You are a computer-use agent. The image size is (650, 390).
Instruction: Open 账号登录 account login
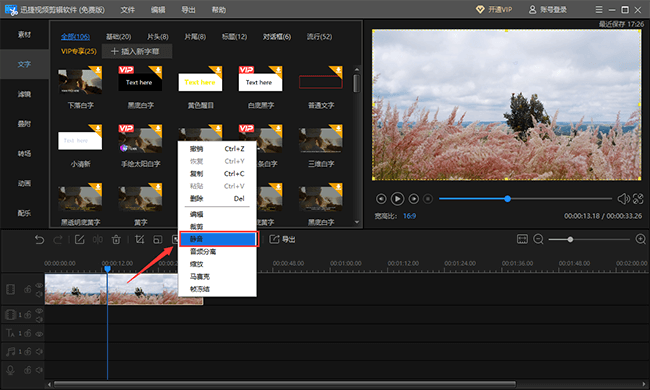(x=548, y=10)
